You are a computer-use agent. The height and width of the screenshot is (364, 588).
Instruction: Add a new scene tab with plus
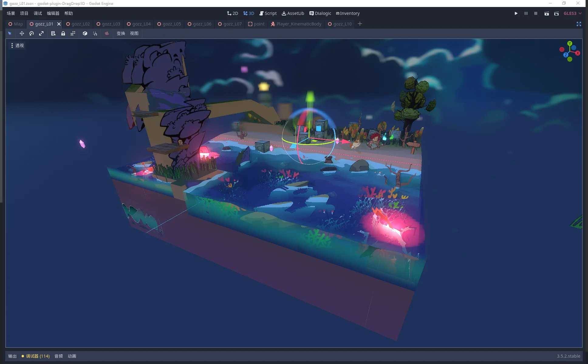(x=360, y=24)
